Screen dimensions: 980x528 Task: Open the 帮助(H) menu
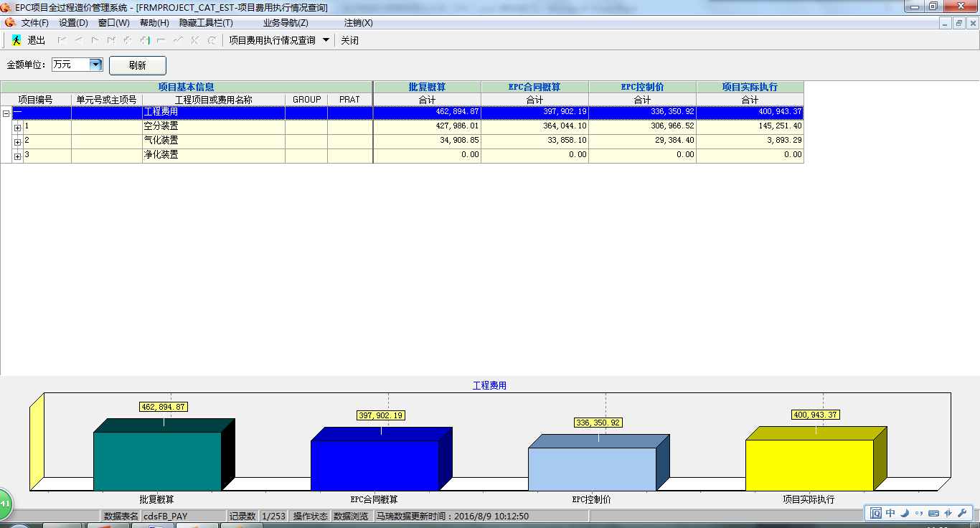pos(154,23)
